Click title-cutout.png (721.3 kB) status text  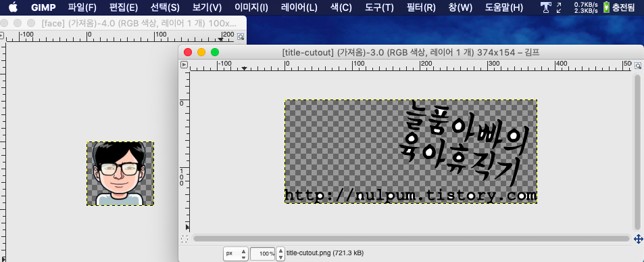pos(325,253)
